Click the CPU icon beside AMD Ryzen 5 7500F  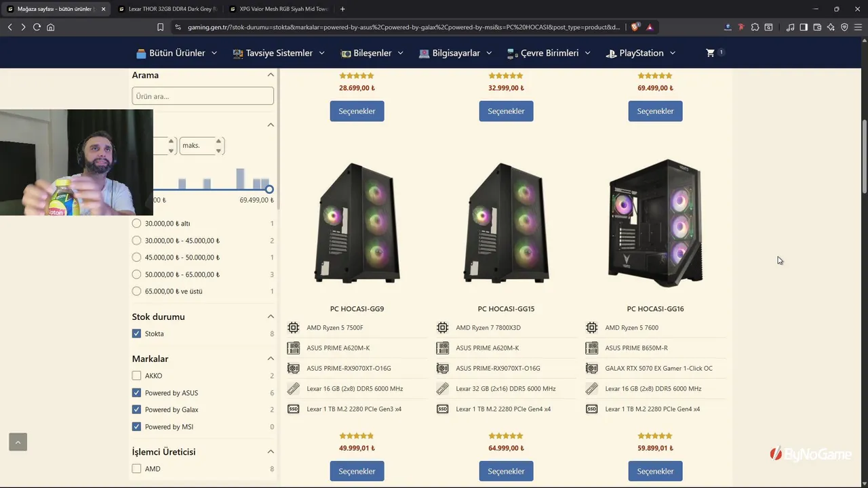294,327
